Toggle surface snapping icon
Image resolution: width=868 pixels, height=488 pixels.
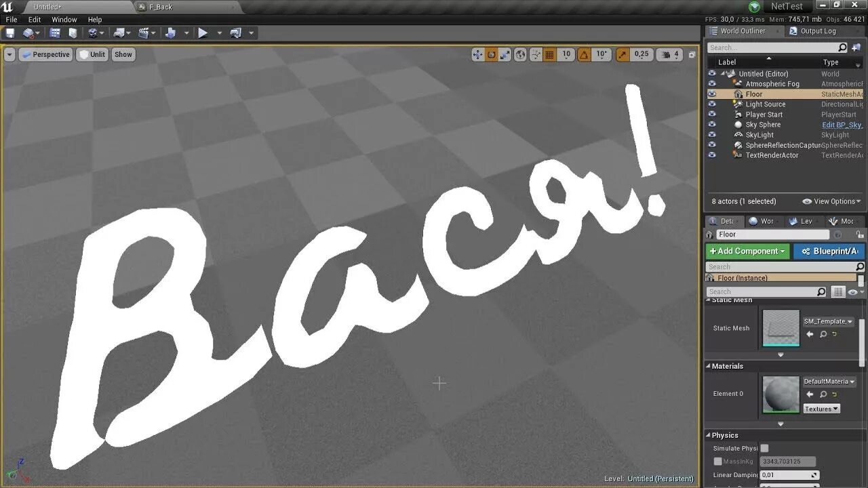[536, 54]
